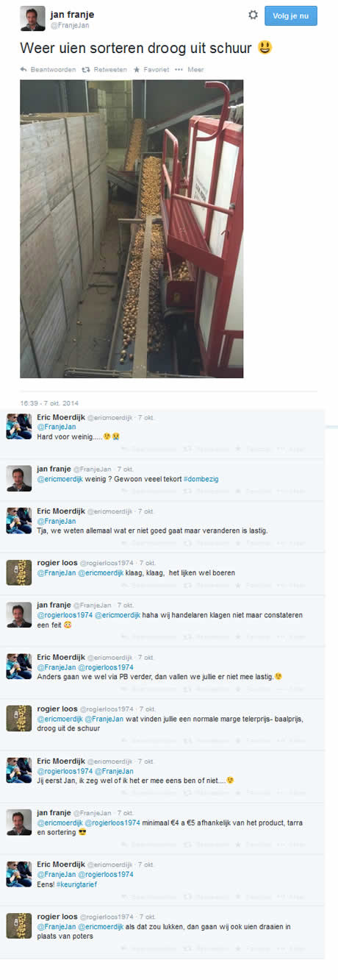Click jan franje avatar in 'minimaal €4' reply
This screenshot has height=980, width=338.
18,823
